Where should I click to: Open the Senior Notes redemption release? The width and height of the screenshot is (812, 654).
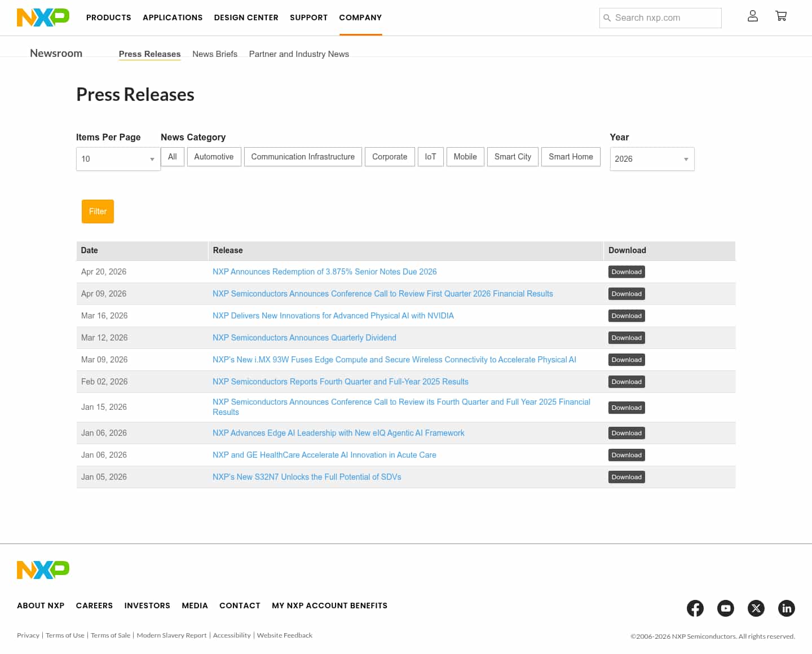325,272
